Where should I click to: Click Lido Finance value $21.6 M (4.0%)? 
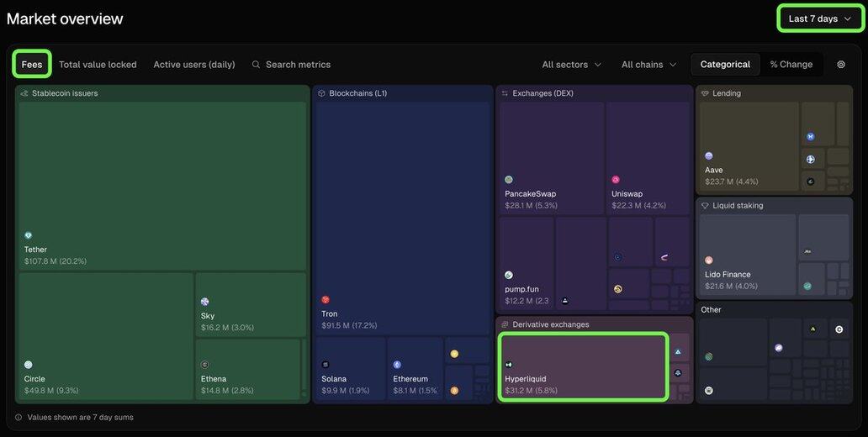(731, 286)
